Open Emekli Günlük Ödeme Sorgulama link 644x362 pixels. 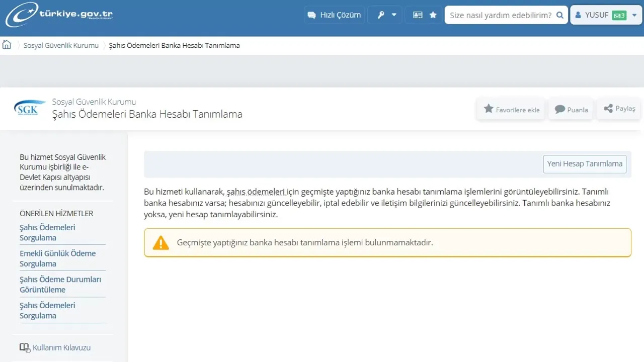point(57,258)
